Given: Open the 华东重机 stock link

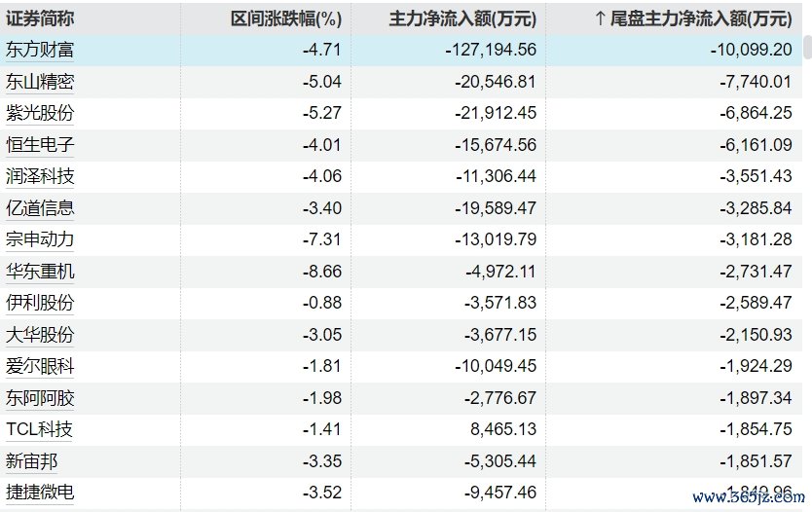Looking at the screenshot, I should pyautogui.click(x=40, y=272).
